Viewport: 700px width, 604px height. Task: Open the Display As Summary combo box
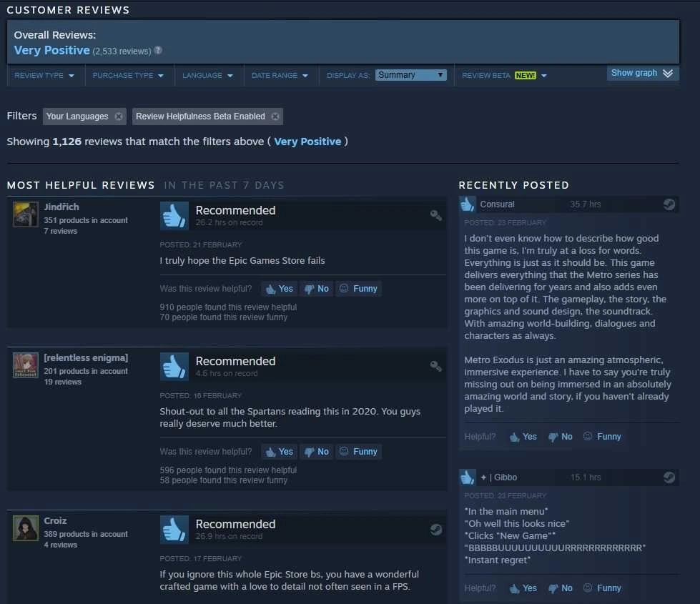click(410, 75)
